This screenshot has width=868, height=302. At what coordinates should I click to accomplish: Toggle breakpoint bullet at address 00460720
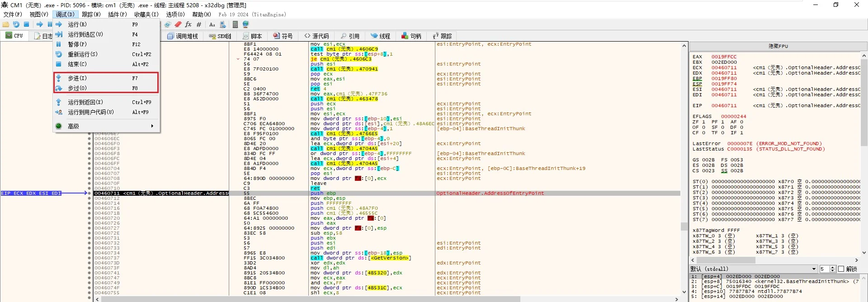tap(90, 218)
